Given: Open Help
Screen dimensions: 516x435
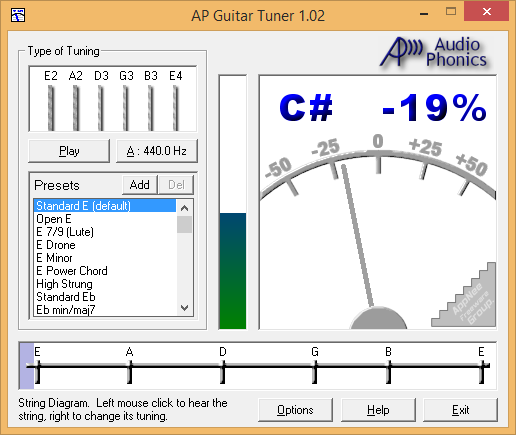Looking at the screenshot, I should click(378, 410).
